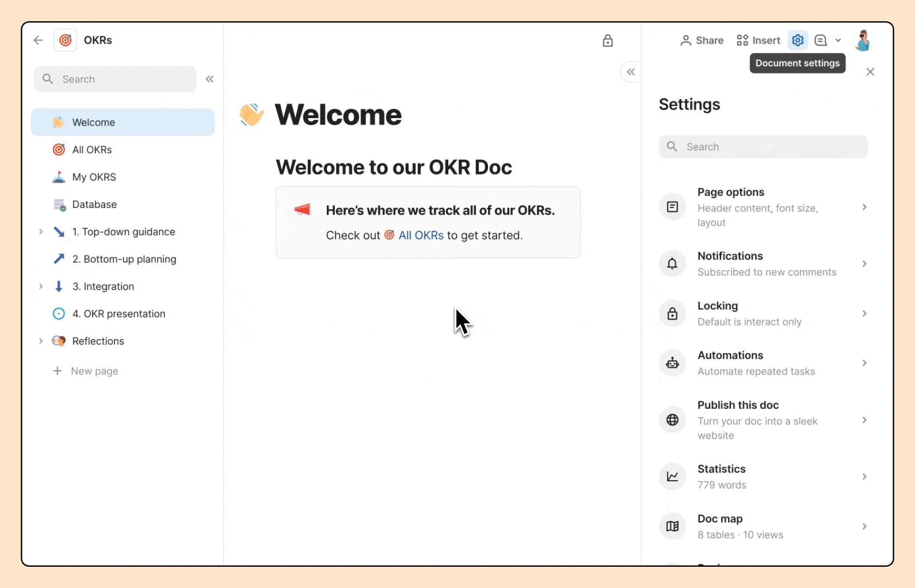The height and width of the screenshot is (588, 915).
Task: Open the OKRs doc target icon
Action: point(65,40)
